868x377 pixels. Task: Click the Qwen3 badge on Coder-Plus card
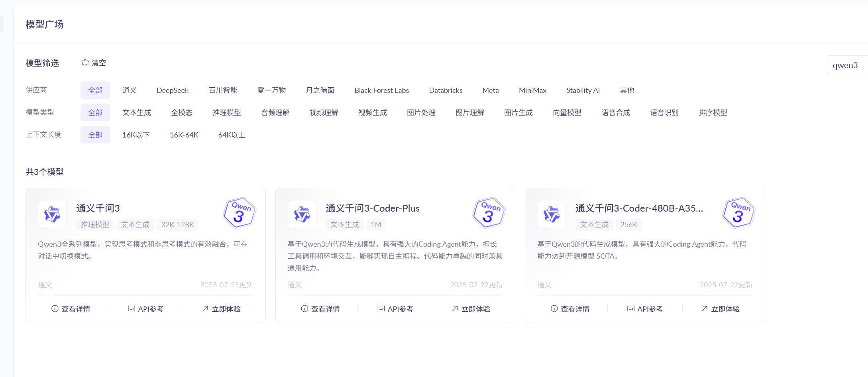pyautogui.click(x=489, y=212)
